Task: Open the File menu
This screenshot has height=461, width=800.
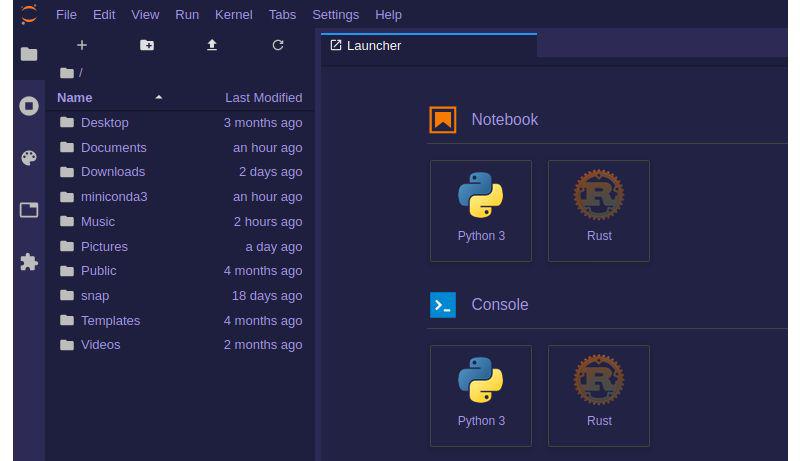Action: [66, 15]
